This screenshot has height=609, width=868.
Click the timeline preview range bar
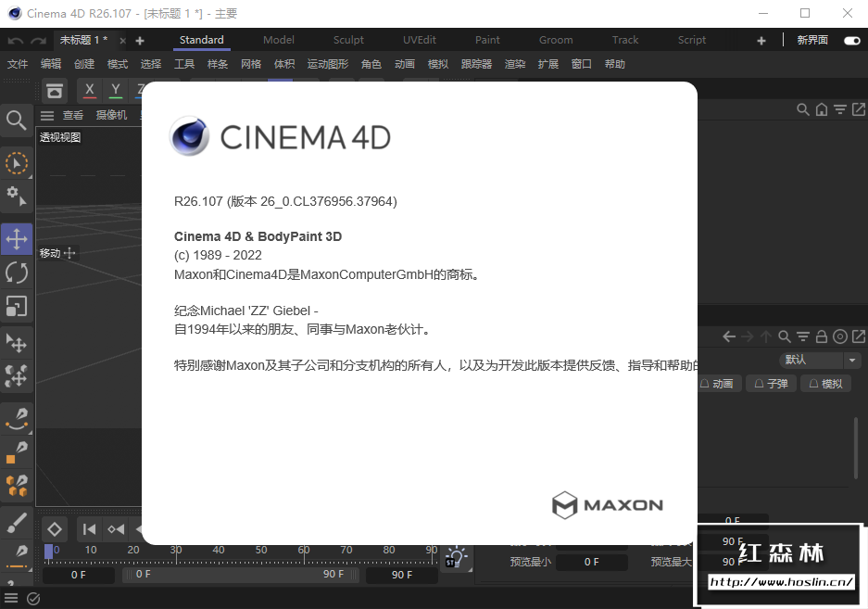(241, 575)
